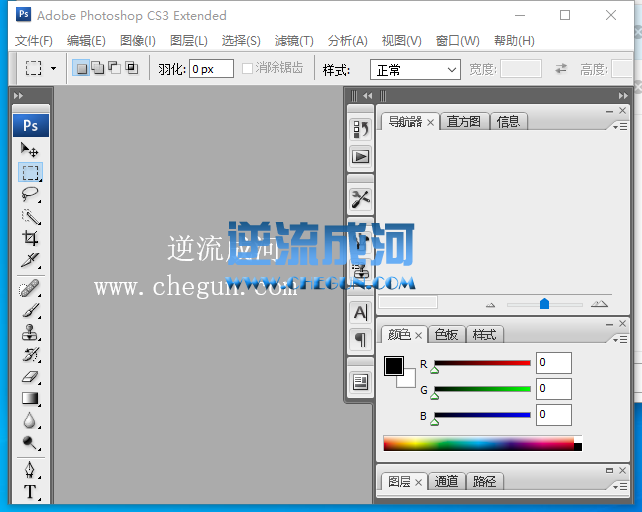This screenshot has width=642, height=512.
Task: Choose Subtract from Selection mode
Action: tap(115, 68)
